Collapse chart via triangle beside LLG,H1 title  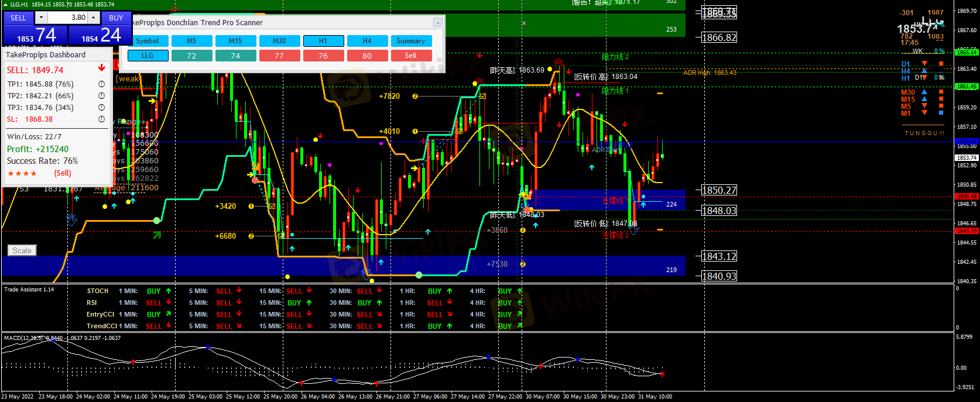click(5, 5)
